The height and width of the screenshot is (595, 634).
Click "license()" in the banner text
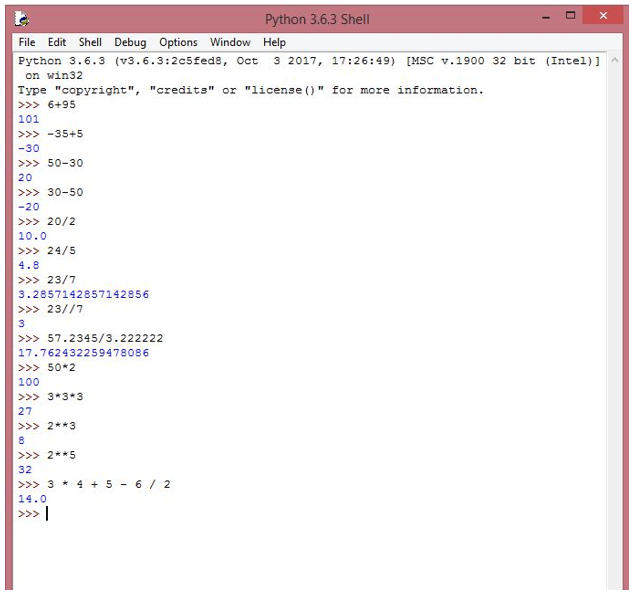tap(284, 90)
